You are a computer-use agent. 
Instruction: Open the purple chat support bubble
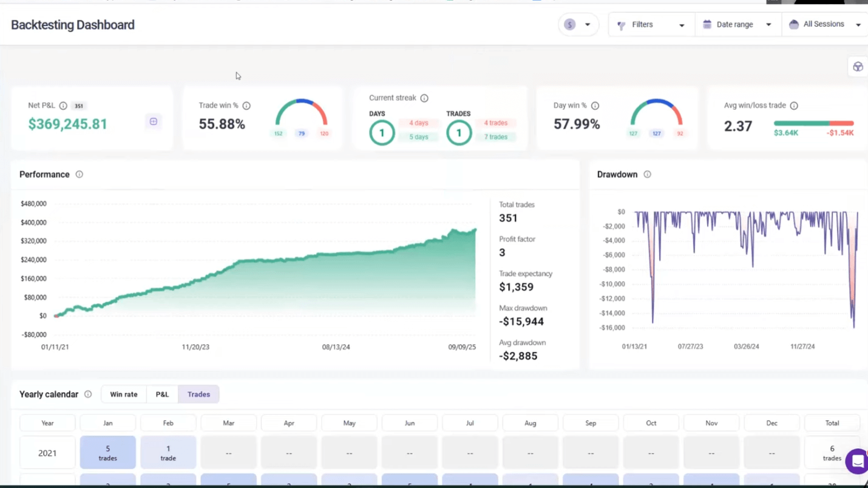coord(856,461)
